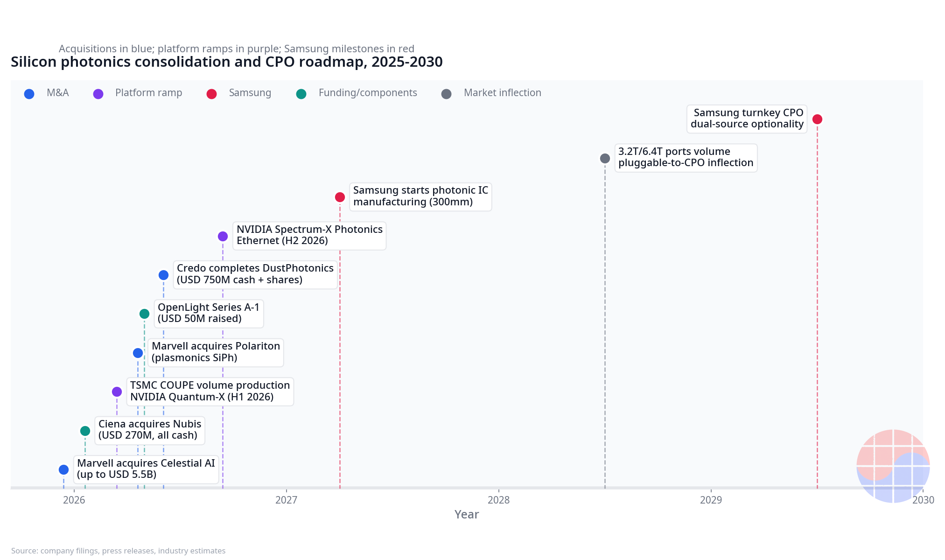Click the NVIDIA Spectrum-X Photonics Ethernet annotation
The image size is (945, 560).
click(309, 235)
